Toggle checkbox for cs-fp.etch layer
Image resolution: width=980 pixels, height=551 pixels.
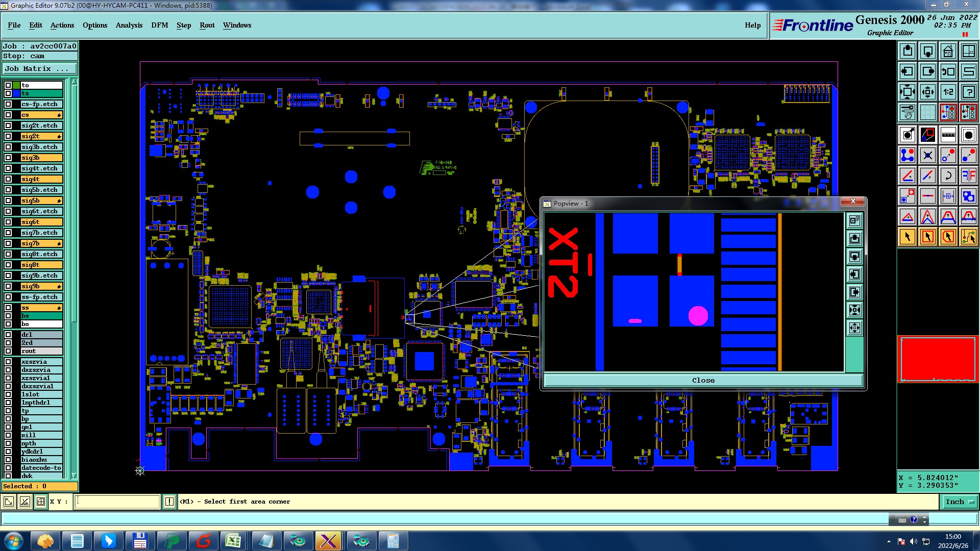[x=8, y=104]
